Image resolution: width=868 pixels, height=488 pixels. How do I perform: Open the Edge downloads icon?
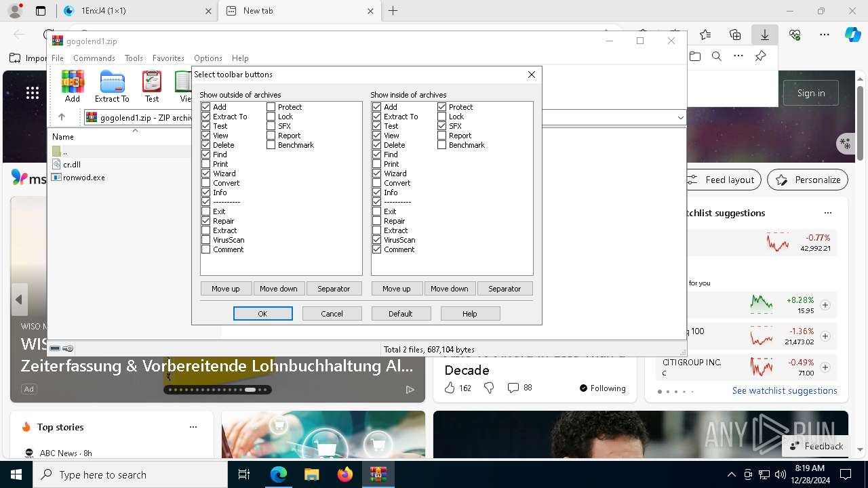764,35
